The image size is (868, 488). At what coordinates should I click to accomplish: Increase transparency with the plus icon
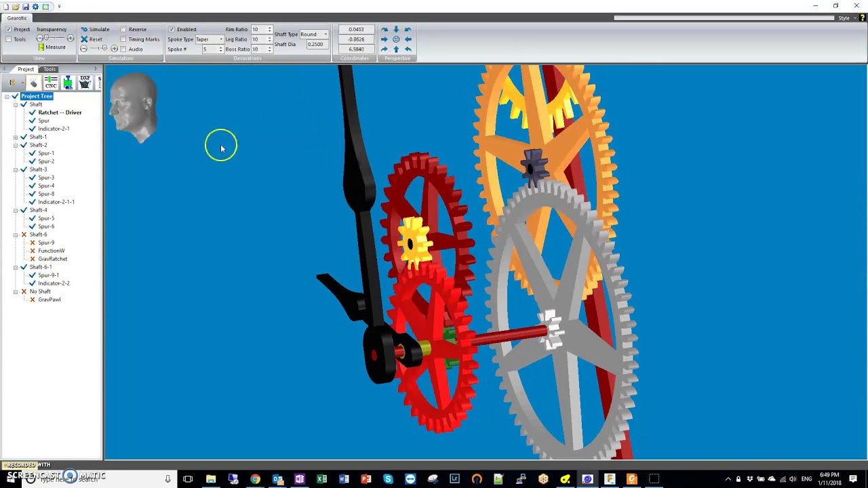coord(71,38)
